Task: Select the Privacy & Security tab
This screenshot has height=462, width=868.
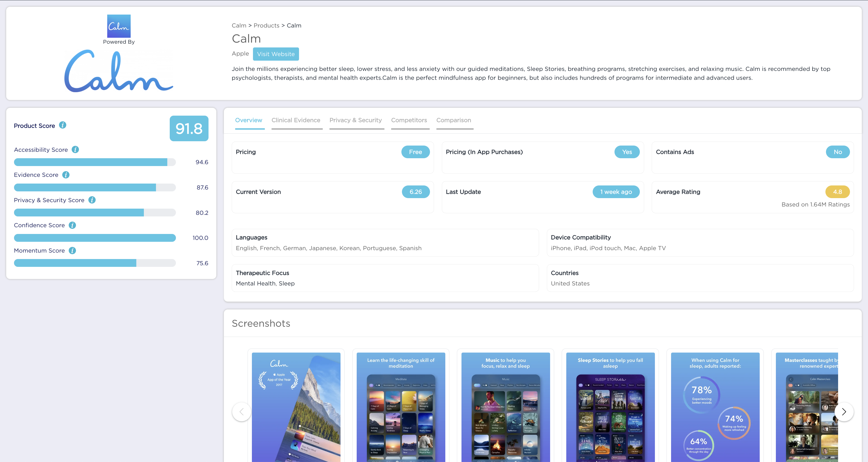Action: tap(356, 120)
